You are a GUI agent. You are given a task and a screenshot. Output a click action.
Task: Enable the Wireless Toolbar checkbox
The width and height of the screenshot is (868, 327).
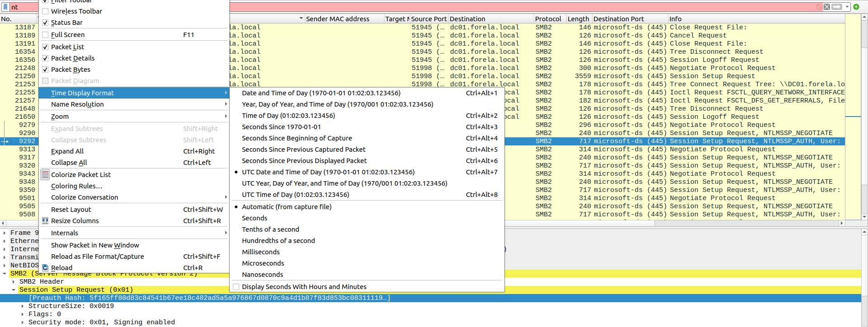point(45,11)
